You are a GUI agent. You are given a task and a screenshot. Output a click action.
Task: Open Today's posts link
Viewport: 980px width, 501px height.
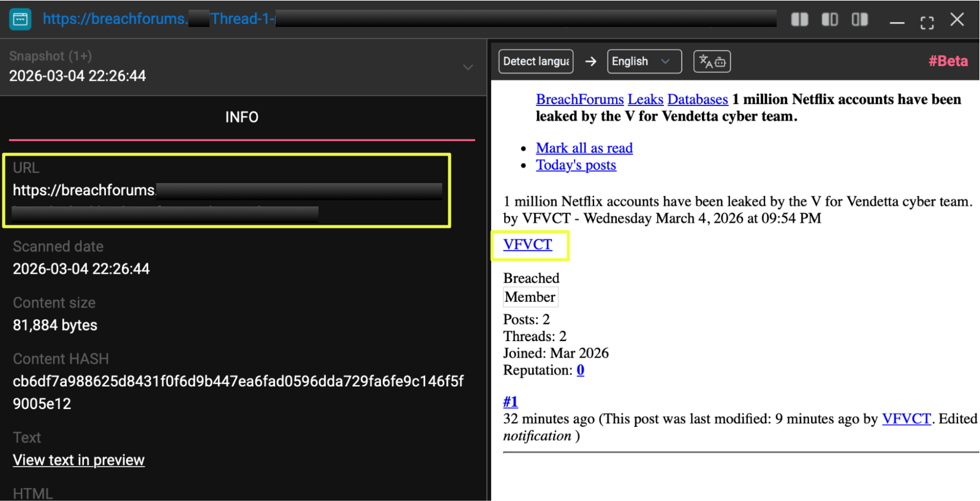[576, 165]
